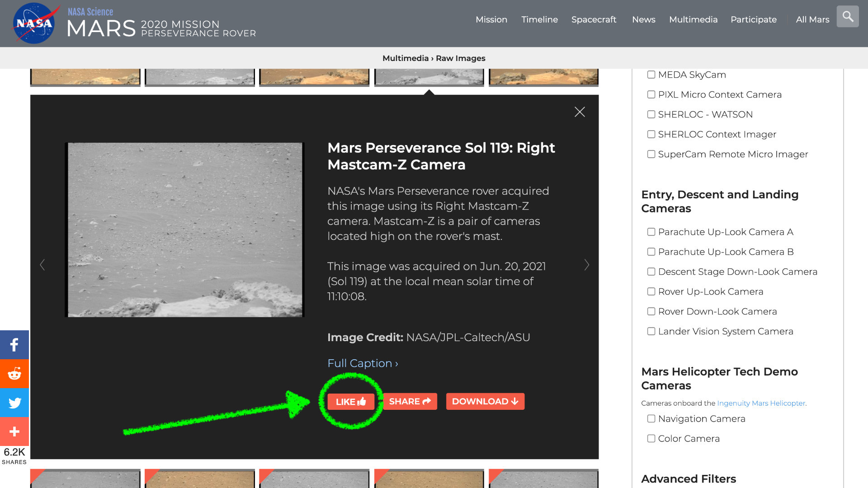Check SuperCam Remote Micro Imager filter
This screenshot has width=868, height=488.
[x=651, y=154]
